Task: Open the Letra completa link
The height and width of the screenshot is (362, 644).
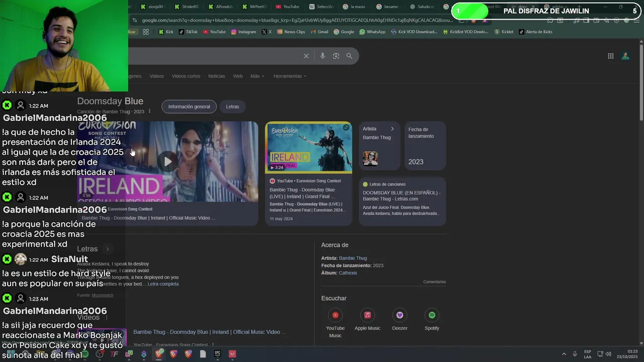Action: point(163,284)
